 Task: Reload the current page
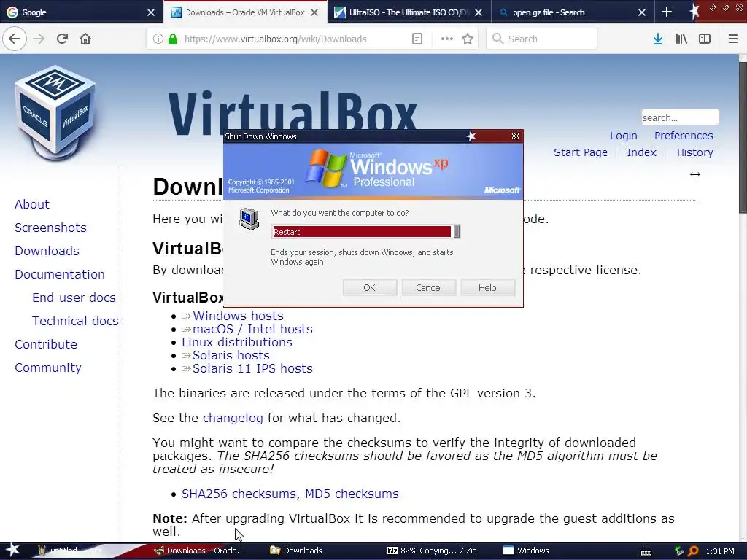pyautogui.click(x=62, y=39)
